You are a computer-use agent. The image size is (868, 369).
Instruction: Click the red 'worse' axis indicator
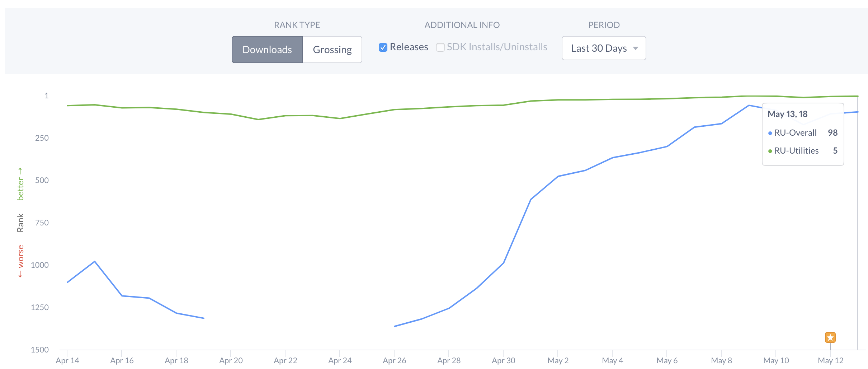20,261
